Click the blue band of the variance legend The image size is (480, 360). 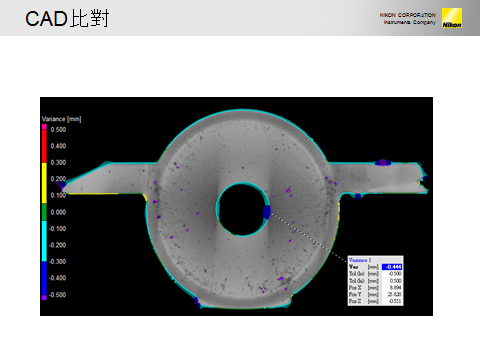(44, 278)
